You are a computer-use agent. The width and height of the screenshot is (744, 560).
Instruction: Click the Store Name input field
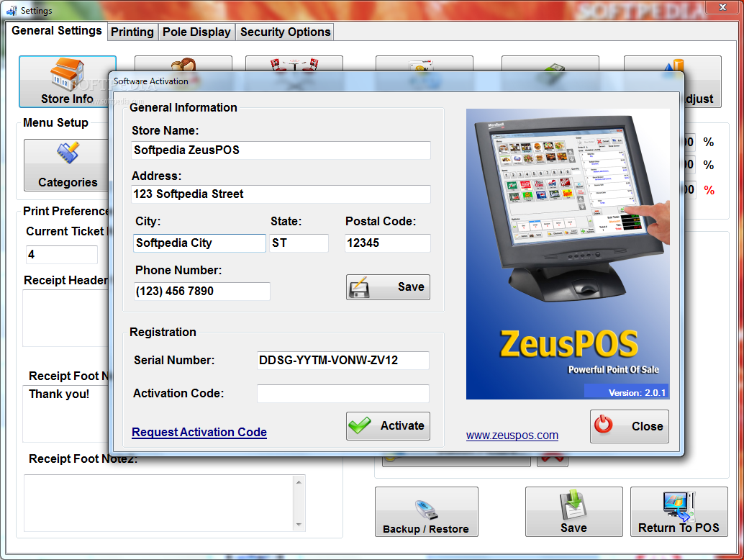281,150
